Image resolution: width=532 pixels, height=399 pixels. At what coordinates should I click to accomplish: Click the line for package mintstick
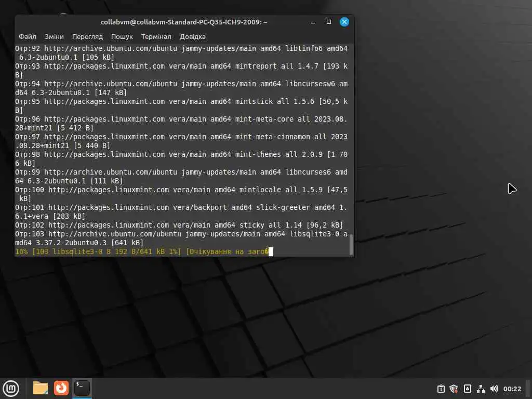coord(181,106)
